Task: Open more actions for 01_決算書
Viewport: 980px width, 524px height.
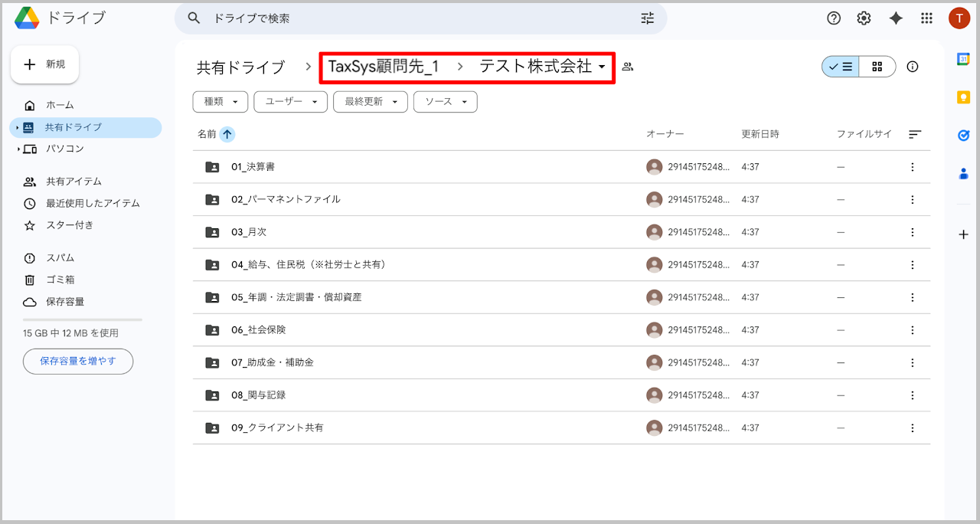Action: click(912, 166)
